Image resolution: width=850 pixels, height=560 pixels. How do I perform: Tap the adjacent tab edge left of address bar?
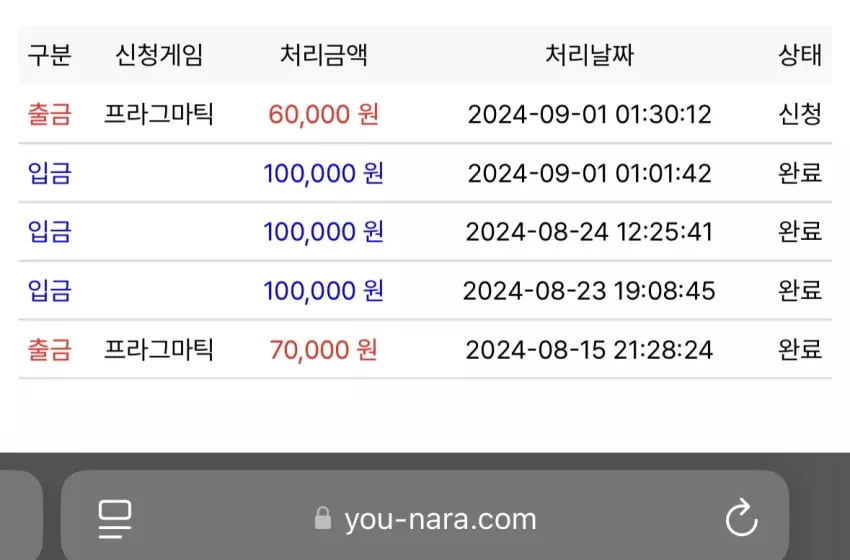click(21, 515)
